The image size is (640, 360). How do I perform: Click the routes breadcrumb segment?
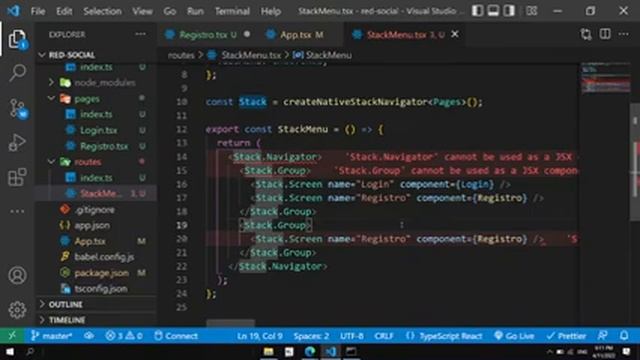tap(181, 55)
